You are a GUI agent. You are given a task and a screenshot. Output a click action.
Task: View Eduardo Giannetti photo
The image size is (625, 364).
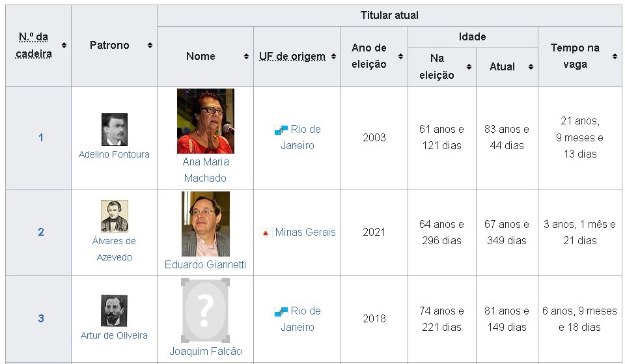[205, 223]
